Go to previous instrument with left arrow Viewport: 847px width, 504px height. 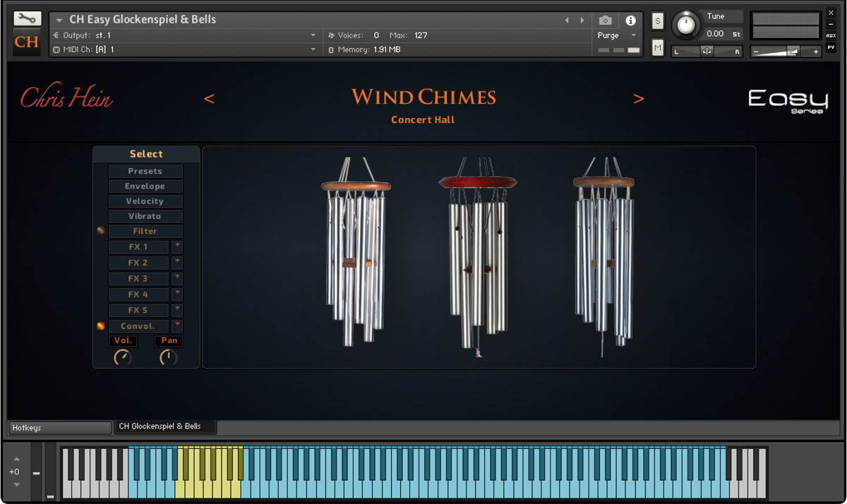click(x=209, y=99)
